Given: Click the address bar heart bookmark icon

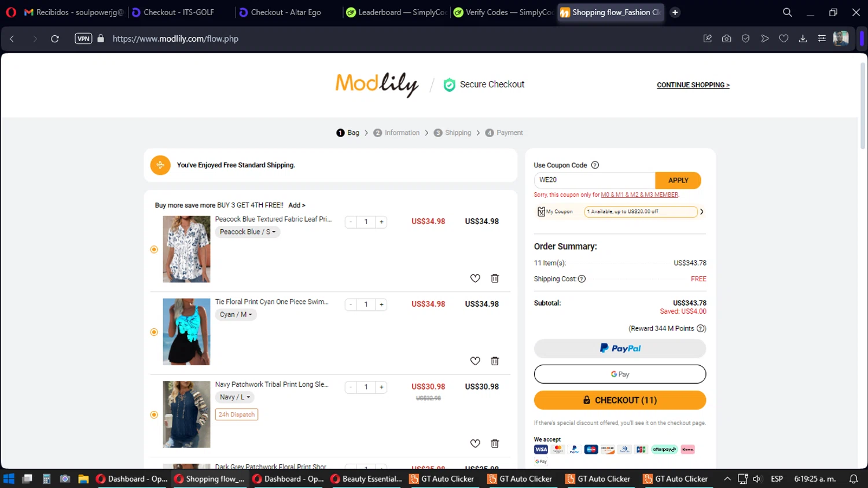Looking at the screenshot, I should click(784, 39).
